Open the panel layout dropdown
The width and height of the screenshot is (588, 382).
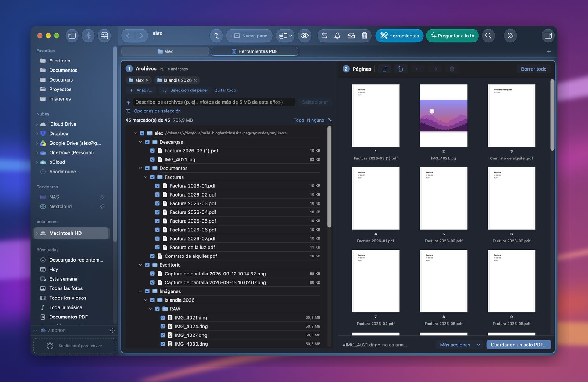[285, 36]
